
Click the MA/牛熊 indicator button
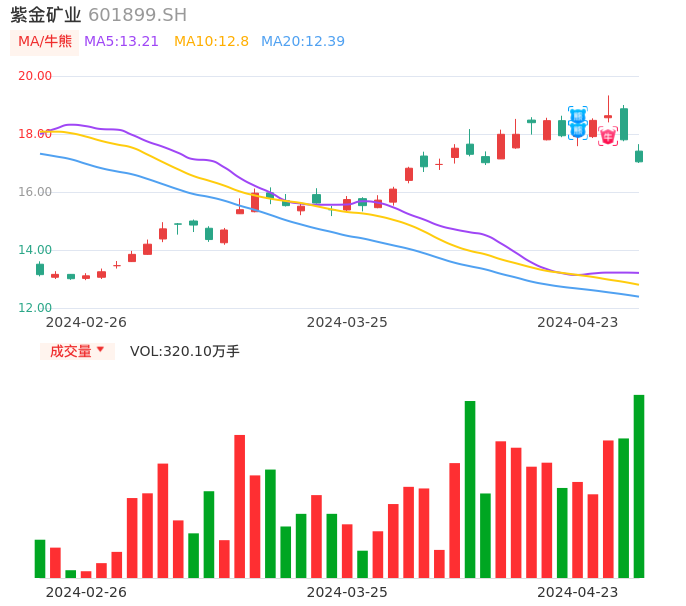point(45,42)
